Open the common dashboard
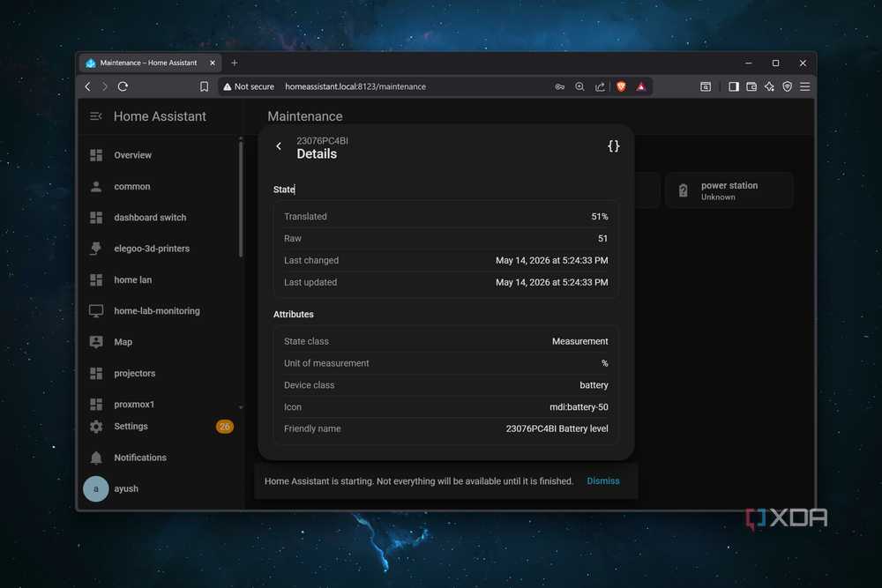This screenshot has width=882, height=588. [132, 187]
